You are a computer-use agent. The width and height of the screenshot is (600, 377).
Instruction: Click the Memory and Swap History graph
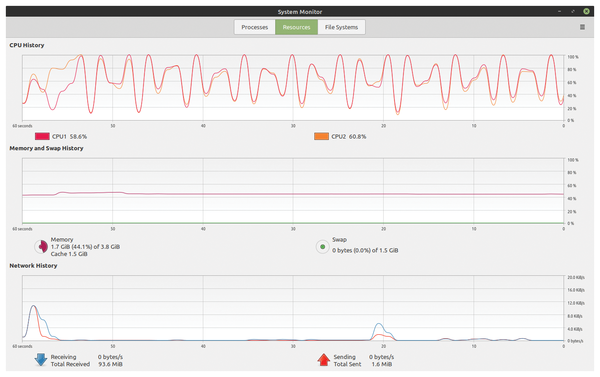click(293, 191)
